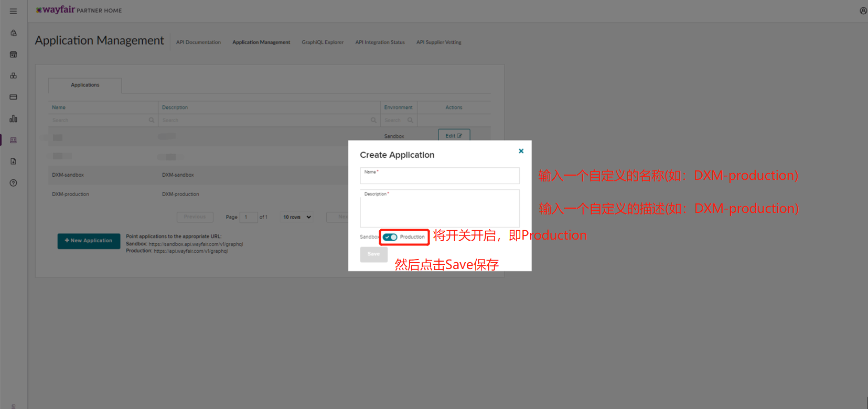This screenshot has width=868, height=409.
Task: Click the Previous page button
Action: point(195,217)
